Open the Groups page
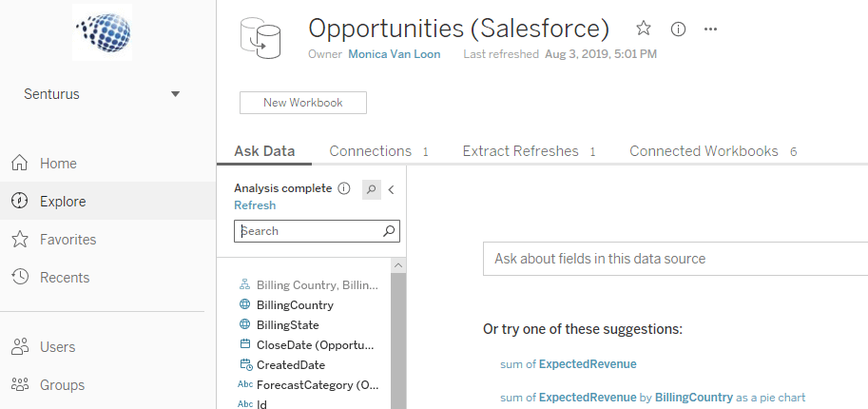Screen dimensions: 868x409 [x=62, y=385]
